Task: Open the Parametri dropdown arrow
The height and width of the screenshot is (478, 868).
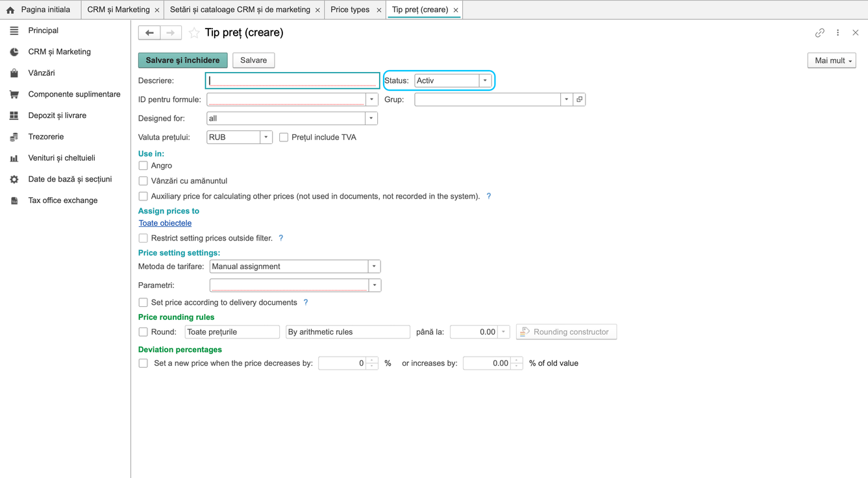Action: [x=375, y=285]
